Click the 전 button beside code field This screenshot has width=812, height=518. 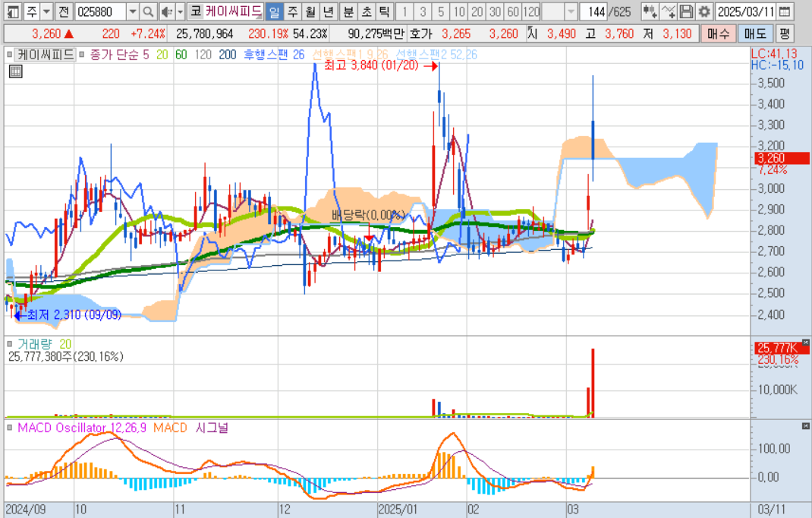pyautogui.click(x=63, y=11)
